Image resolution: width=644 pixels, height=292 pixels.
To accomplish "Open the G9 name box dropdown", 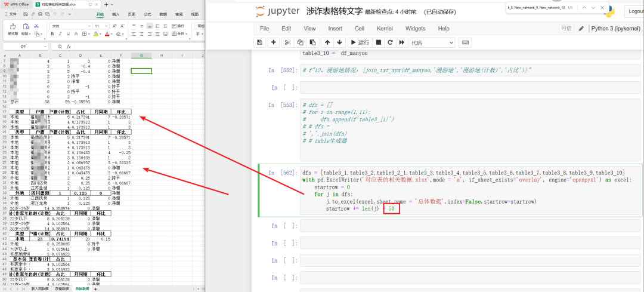I will [44, 47].
